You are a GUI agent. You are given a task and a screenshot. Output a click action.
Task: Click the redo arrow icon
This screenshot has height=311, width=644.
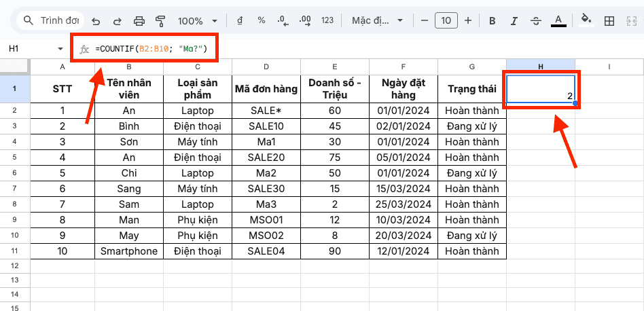117,21
